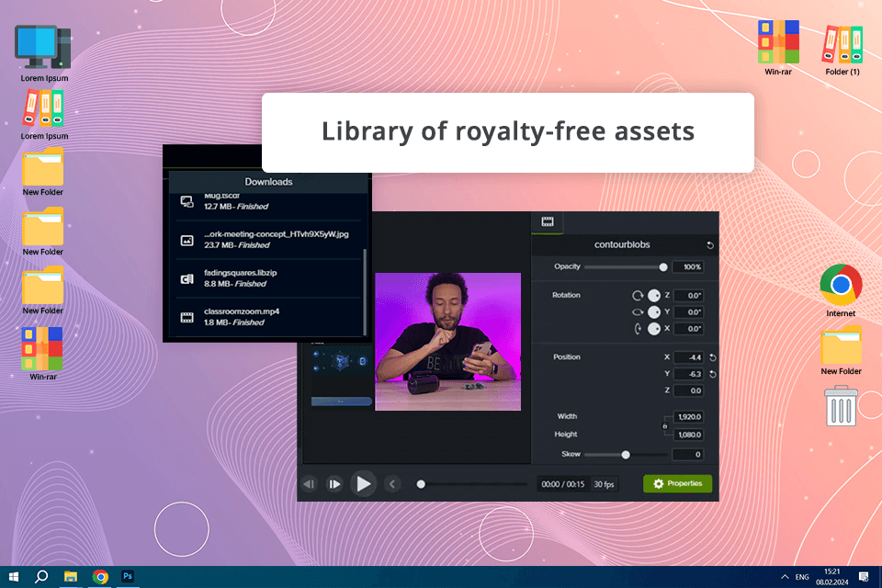The width and height of the screenshot is (882, 588).
Task: Edit the Rotation Y value field
Action: (x=688, y=312)
